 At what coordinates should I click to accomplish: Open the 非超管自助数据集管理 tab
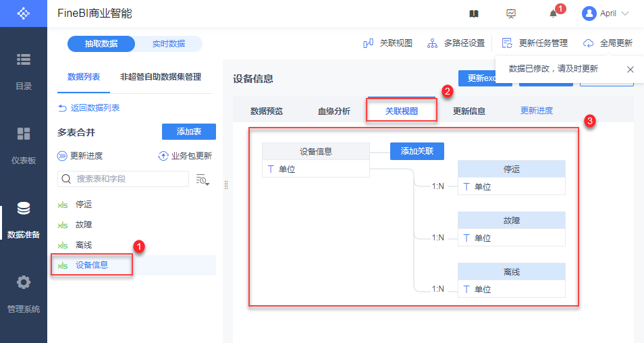[x=161, y=77]
